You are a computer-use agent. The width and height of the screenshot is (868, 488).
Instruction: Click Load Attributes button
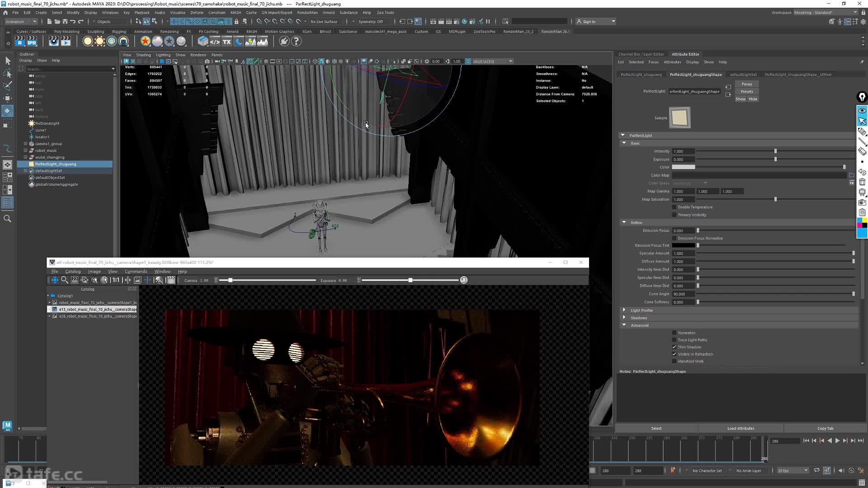(x=741, y=428)
